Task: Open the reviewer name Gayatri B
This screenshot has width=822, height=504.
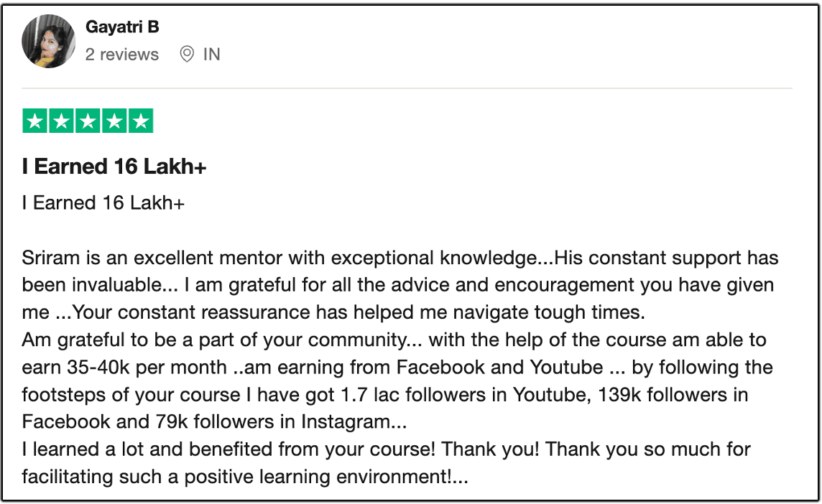Action: pyautogui.click(x=121, y=27)
